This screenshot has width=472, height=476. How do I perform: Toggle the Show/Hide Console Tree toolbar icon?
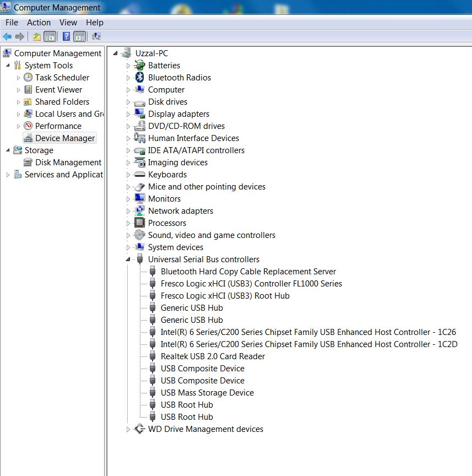click(x=50, y=37)
